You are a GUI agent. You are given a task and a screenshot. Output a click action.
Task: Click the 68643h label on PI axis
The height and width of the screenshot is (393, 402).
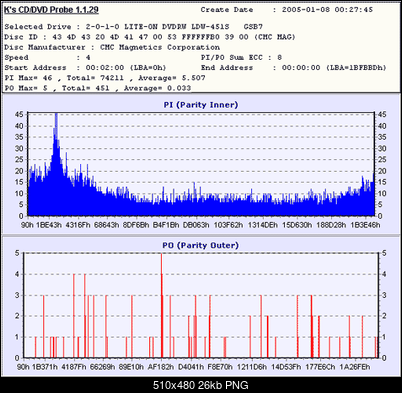point(106,225)
